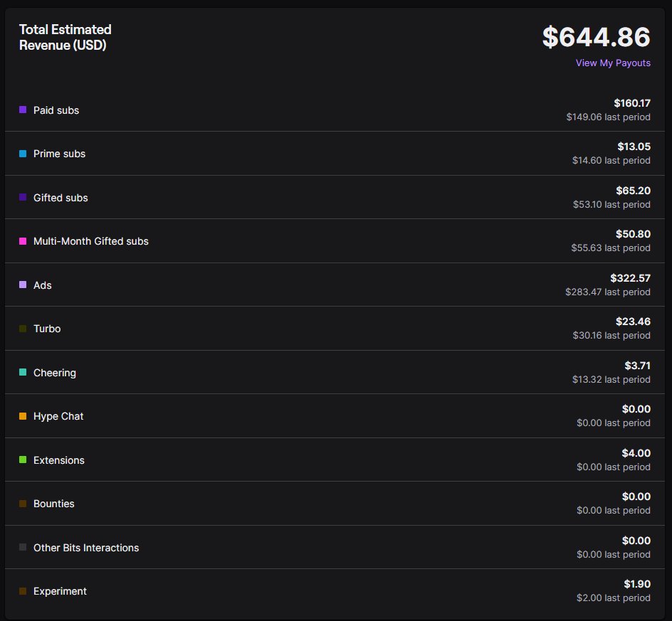This screenshot has width=672, height=621.
Task: Click the lavender Ads color swatch
Action: coord(23,285)
